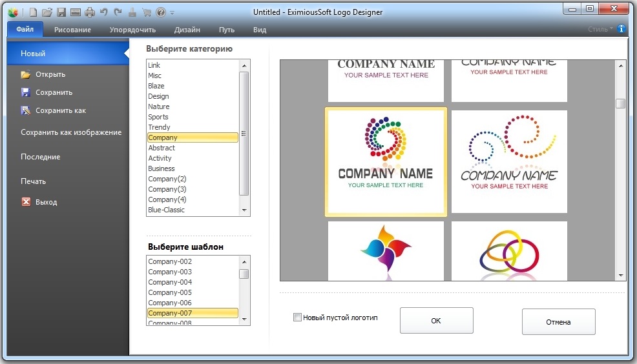Open the Последние recent files entry
Image resolution: width=637 pixels, height=364 pixels.
point(41,157)
